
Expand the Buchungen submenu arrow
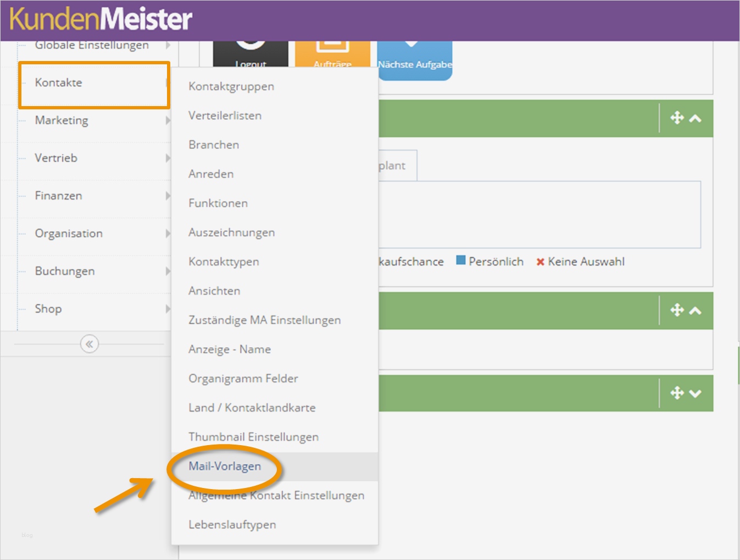(x=168, y=271)
